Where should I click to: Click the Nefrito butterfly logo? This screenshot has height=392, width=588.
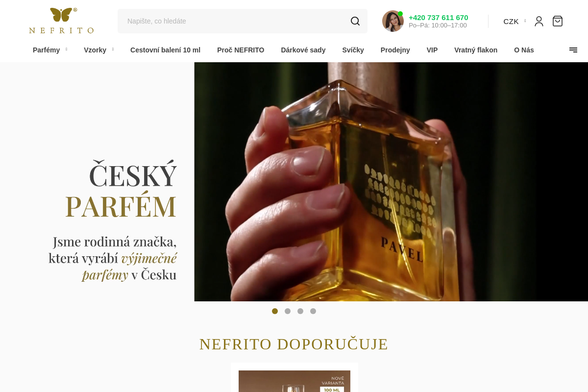[61, 21]
